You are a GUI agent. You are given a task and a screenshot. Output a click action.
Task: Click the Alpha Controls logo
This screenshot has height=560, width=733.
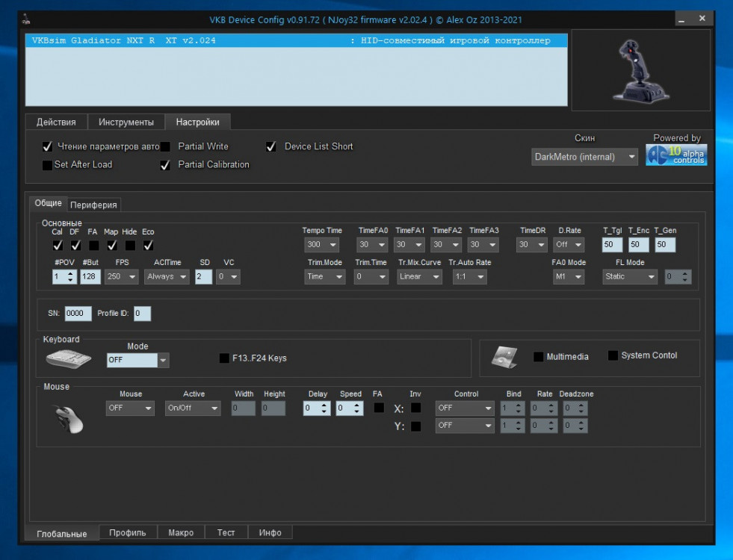(x=676, y=155)
